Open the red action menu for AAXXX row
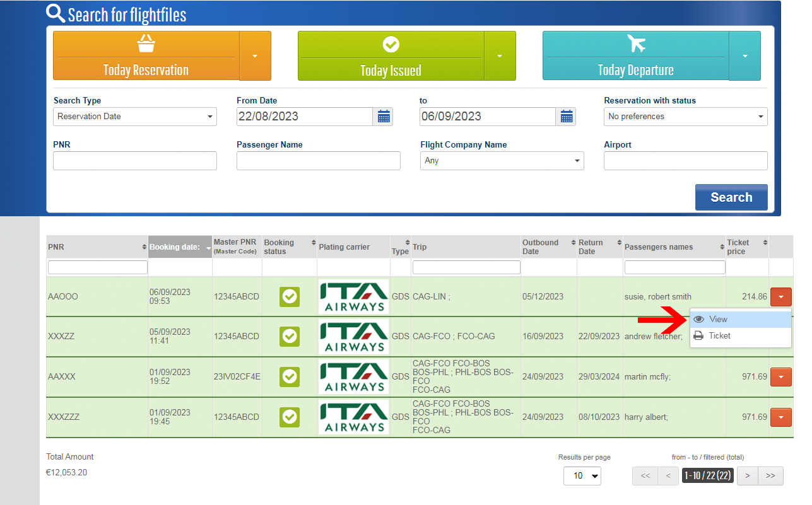 780,377
